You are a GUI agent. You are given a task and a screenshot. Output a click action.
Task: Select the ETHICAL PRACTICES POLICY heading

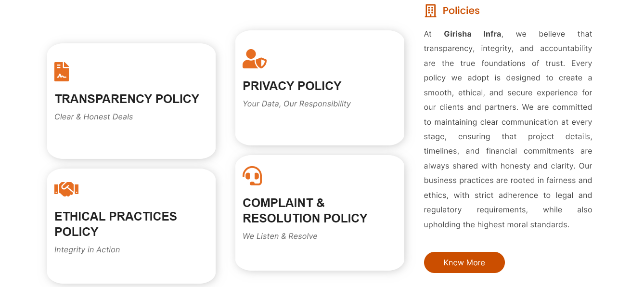116,224
